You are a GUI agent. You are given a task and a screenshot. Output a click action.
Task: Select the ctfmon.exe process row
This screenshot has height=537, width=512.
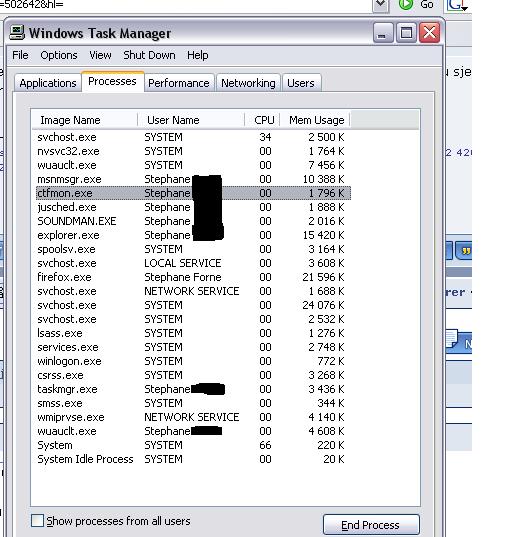click(193, 193)
